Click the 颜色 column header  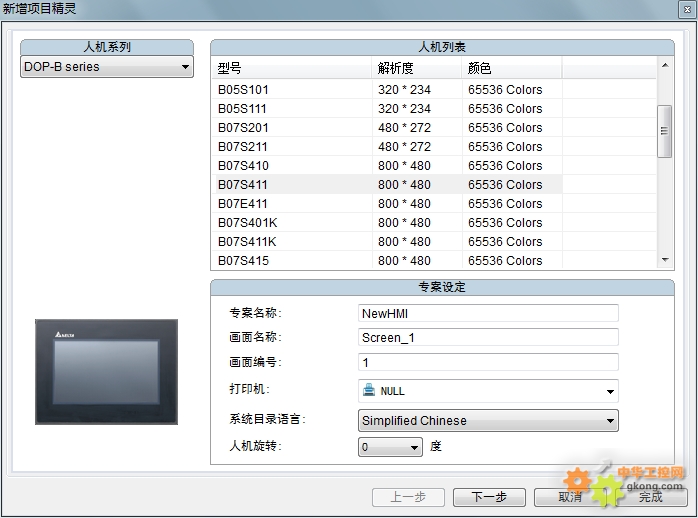click(512, 68)
